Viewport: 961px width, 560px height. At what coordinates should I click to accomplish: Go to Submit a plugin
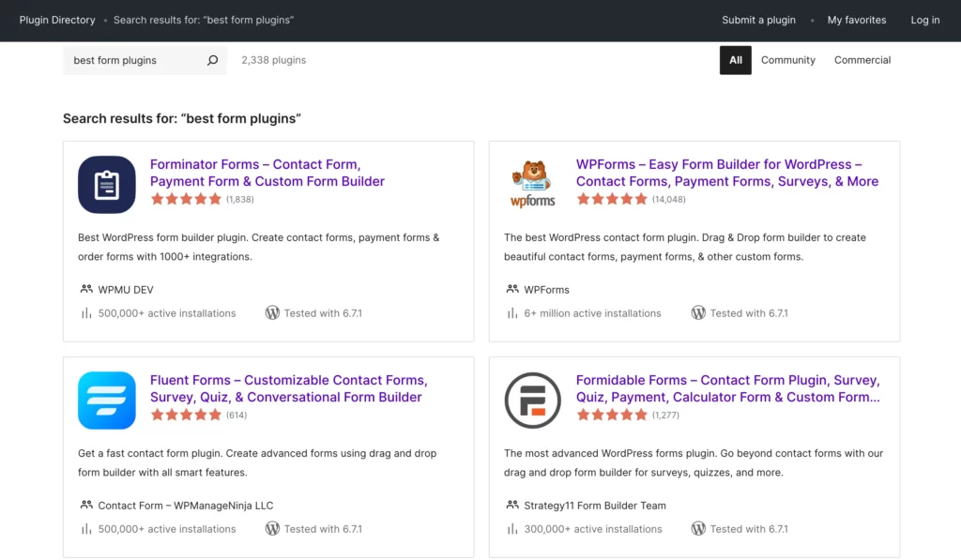[758, 21]
